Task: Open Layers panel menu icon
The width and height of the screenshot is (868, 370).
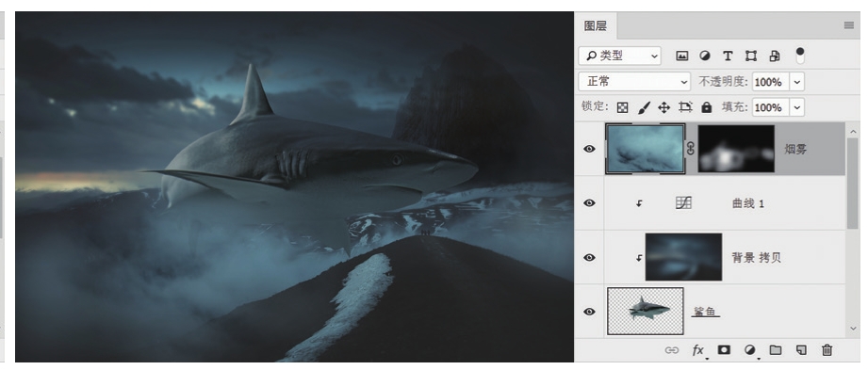Action: point(848,25)
